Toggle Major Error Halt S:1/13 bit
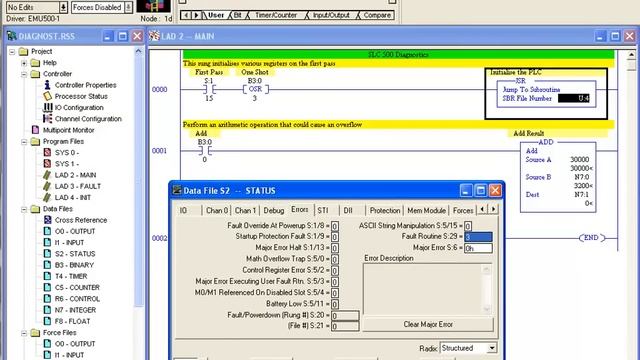Viewport: 640px width, 360px height. 335,248
